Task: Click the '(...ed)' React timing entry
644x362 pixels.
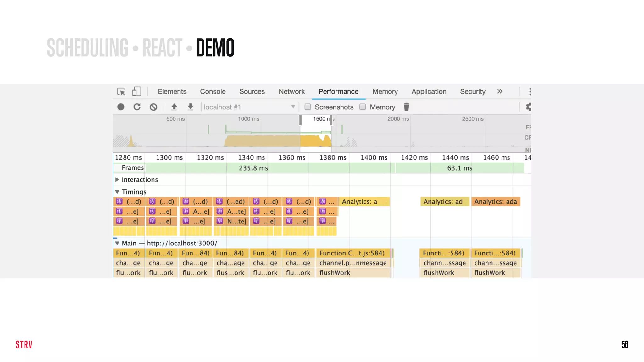Action: tap(231, 202)
